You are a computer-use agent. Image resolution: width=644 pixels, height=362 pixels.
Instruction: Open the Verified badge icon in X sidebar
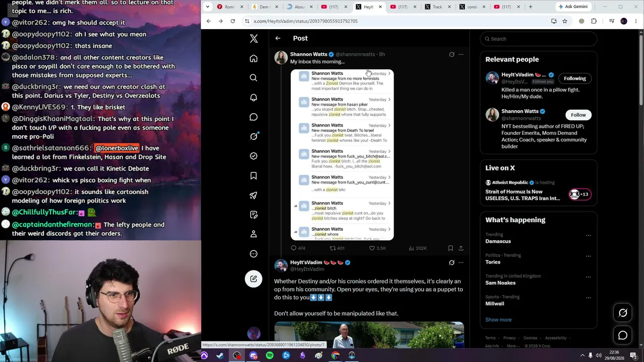[x=254, y=156]
